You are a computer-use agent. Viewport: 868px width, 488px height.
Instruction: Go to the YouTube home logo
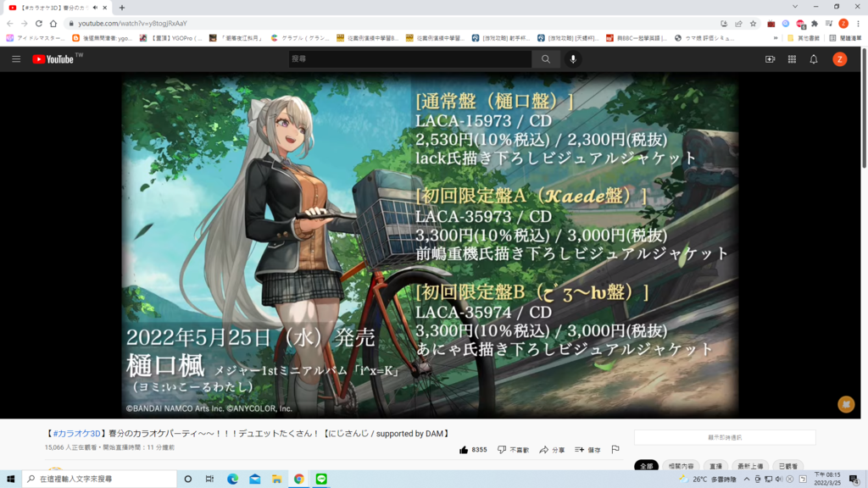coord(53,59)
